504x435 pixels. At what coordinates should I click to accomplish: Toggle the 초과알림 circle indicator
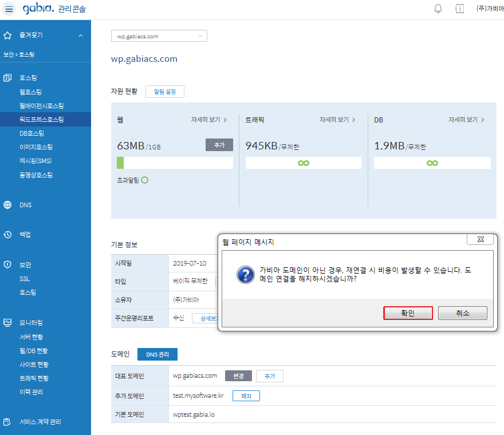point(145,180)
